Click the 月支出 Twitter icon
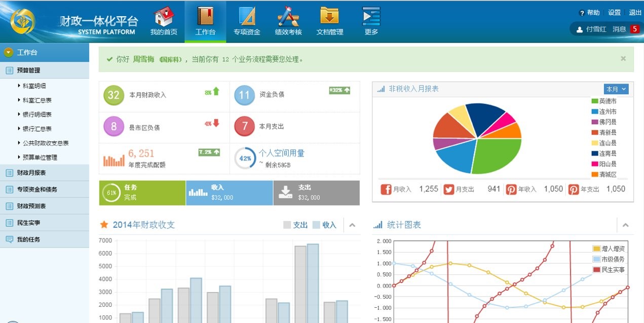The image size is (644, 323). (x=449, y=189)
